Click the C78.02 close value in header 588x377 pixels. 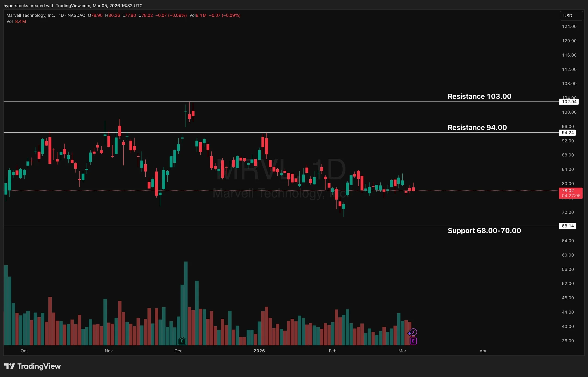[x=146, y=15]
